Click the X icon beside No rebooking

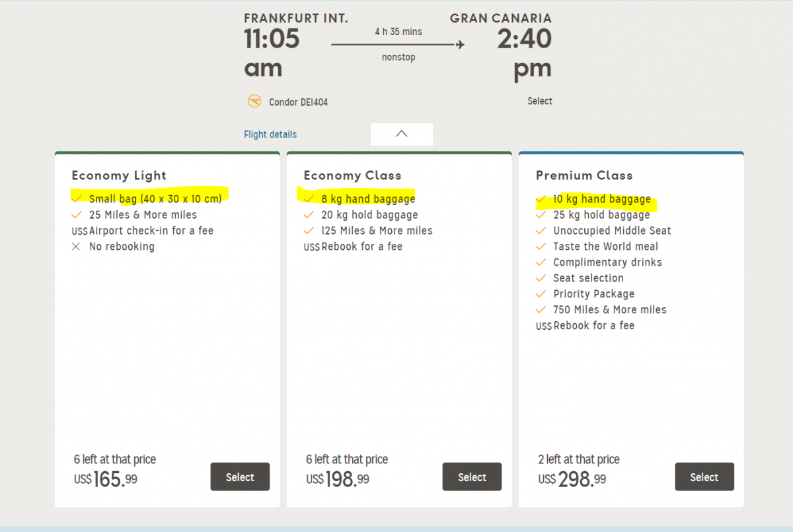tap(77, 247)
